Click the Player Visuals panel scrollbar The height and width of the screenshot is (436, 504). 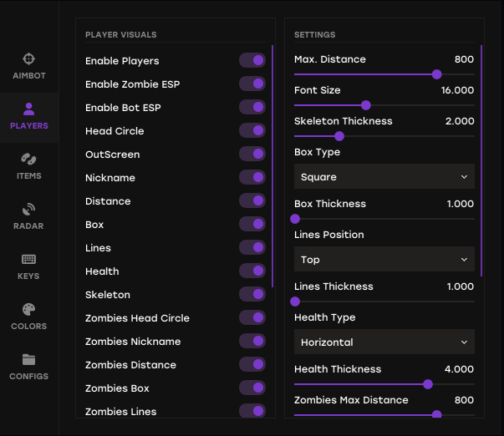point(272,166)
